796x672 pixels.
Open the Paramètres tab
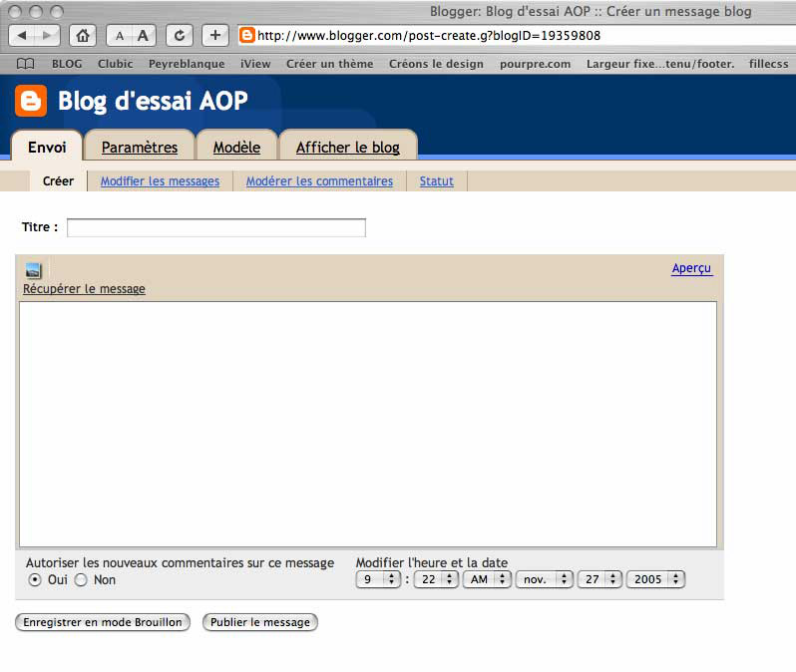[x=140, y=148]
